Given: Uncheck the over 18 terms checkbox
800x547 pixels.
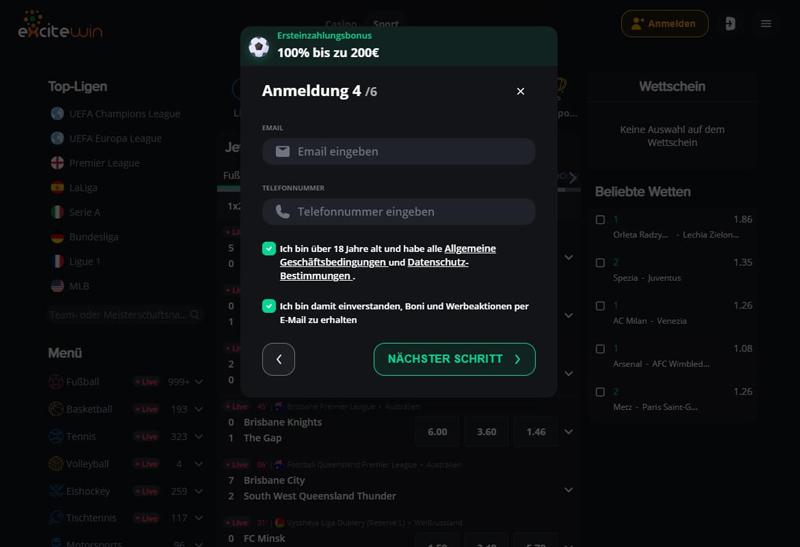Looking at the screenshot, I should pos(269,248).
